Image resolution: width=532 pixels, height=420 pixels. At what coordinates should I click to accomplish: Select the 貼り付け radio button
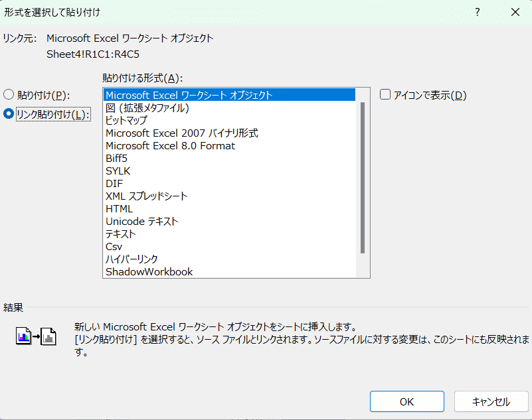click(x=9, y=95)
